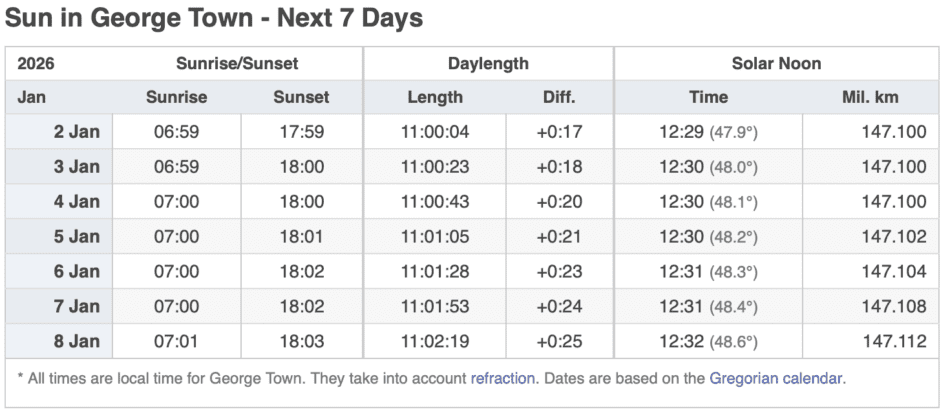The width and height of the screenshot is (950, 414).
Task: Click the 147.112 distance value
Action: point(894,342)
